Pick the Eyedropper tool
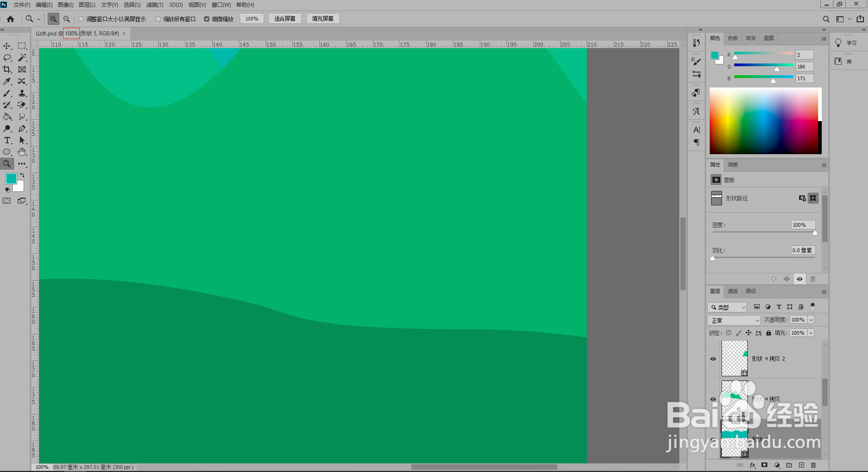This screenshot has width=868, height=472. 7,81
